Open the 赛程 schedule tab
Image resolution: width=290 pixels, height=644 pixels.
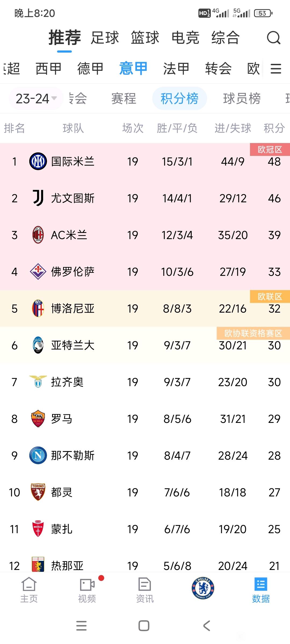[x=124, y=98]
